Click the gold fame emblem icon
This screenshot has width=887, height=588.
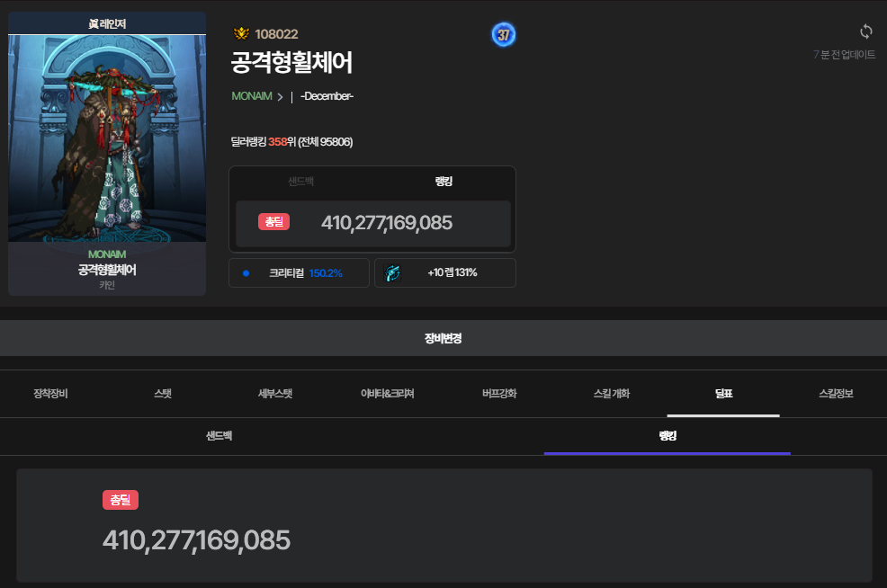241,34
